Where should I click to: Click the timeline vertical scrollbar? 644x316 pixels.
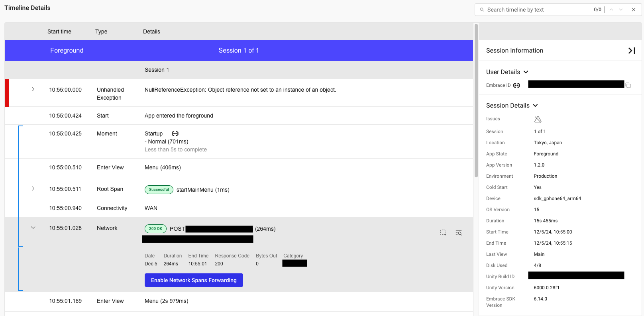[x=476, y=100]
